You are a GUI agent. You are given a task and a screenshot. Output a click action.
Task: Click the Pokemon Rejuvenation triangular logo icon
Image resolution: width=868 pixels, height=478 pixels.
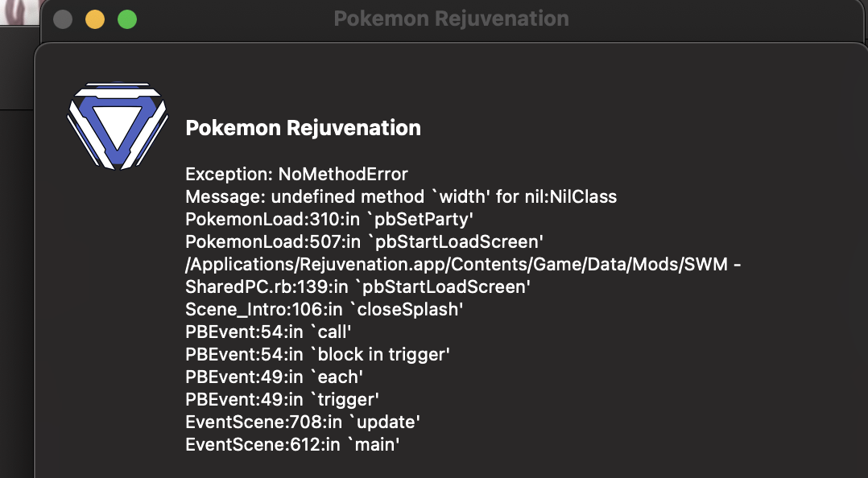pyautogui.click(x=117, y=126)
